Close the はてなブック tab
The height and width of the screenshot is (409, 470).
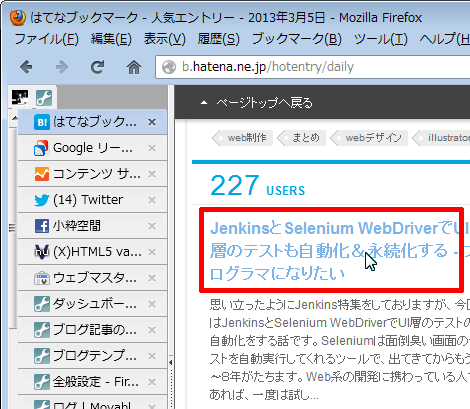point(152,122)
